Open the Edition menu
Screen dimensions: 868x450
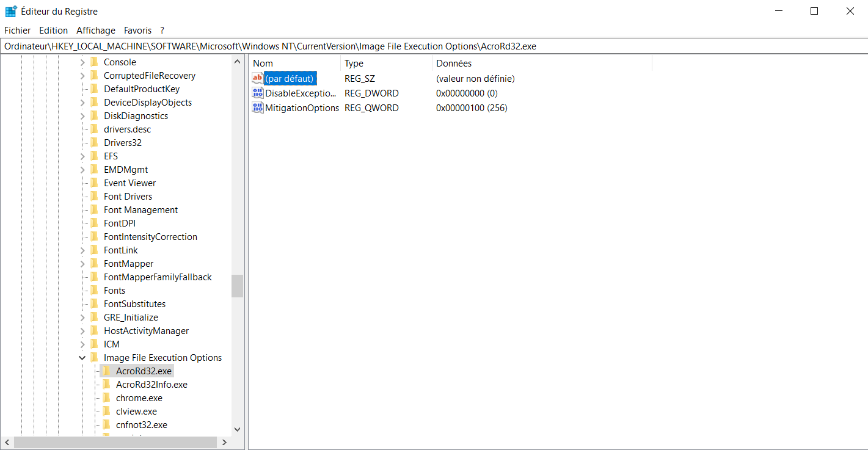[x=53, y=30]
